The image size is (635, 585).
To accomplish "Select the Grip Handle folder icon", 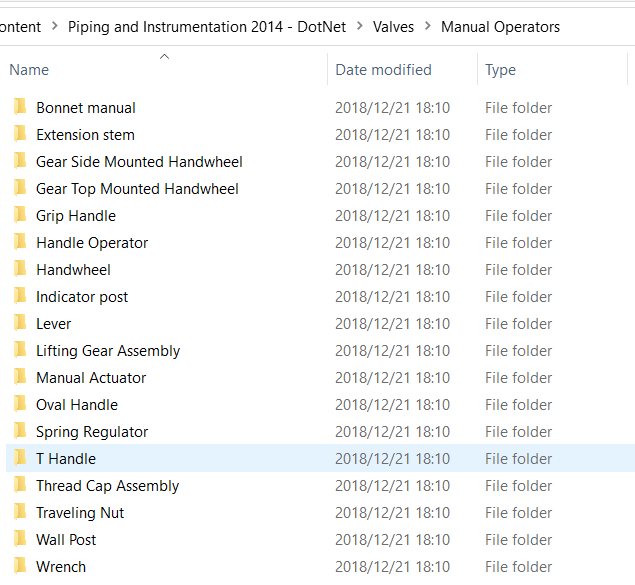I will (x=20, y=215).
